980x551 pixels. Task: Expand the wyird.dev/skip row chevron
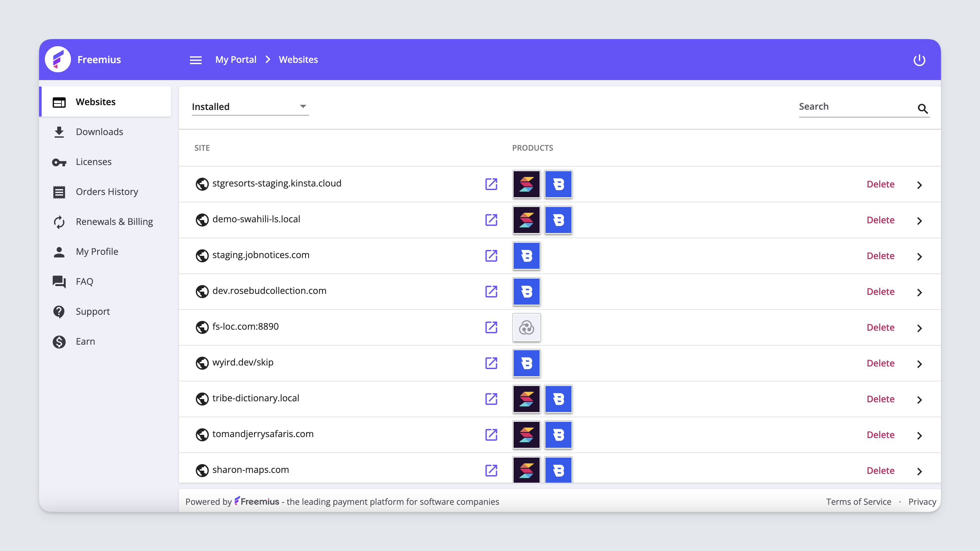coord(919,364)
